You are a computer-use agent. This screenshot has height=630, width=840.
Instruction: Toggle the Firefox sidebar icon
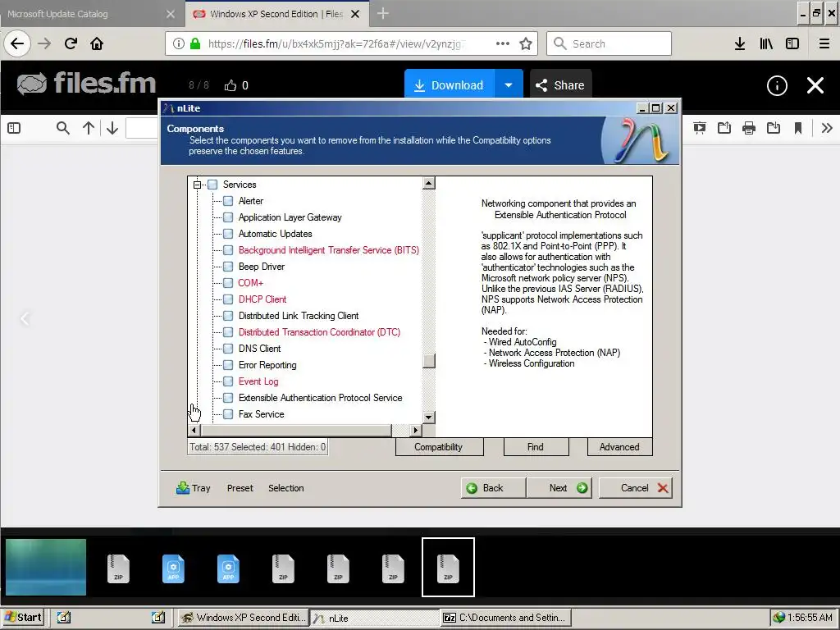tap(792, 43)
